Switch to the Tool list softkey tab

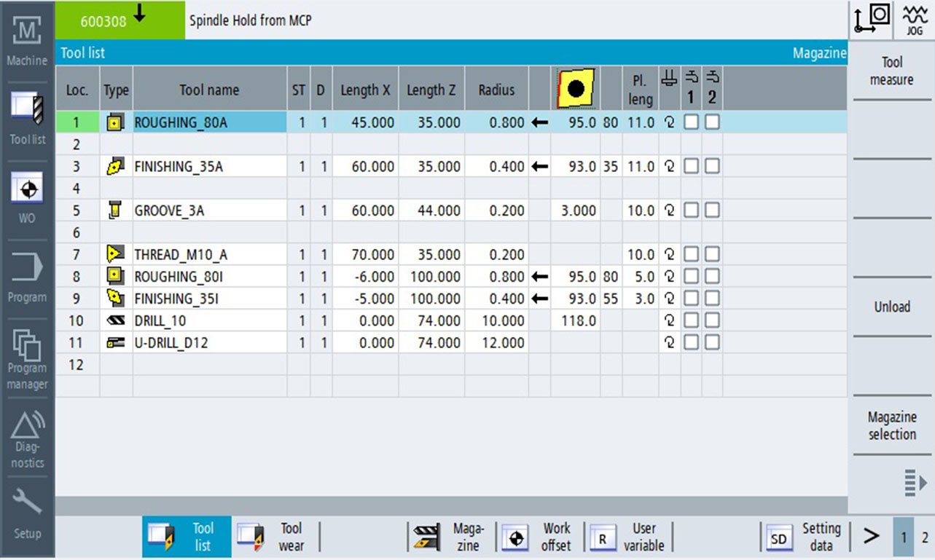pyautogui.click(x=187, y=537)
